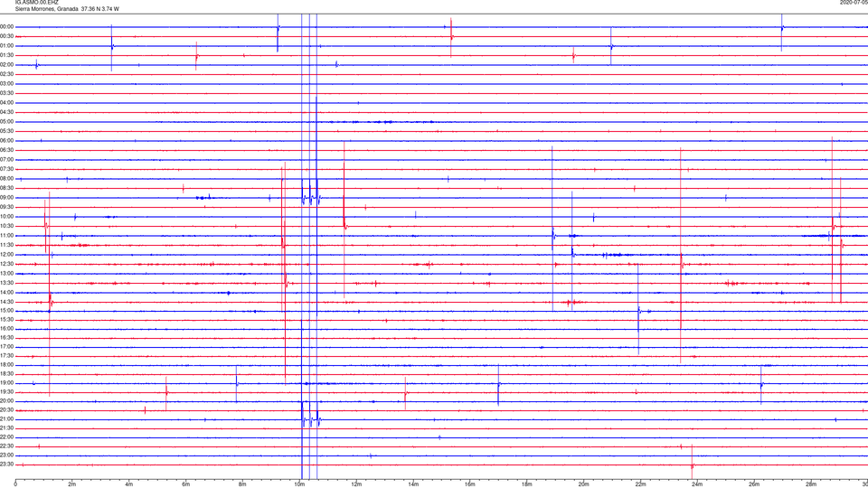Click the 16:30 trace label

pyautogui.click(x=7, y=337)
